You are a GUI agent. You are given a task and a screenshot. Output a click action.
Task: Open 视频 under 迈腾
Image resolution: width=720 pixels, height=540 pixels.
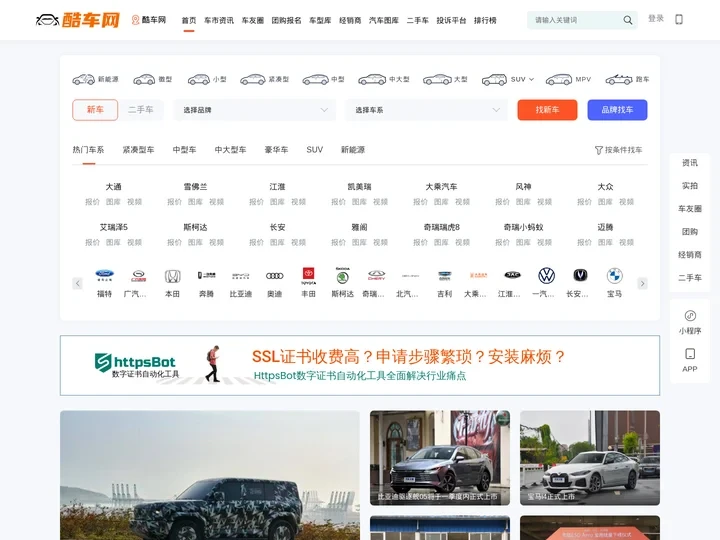pos(626,242)
